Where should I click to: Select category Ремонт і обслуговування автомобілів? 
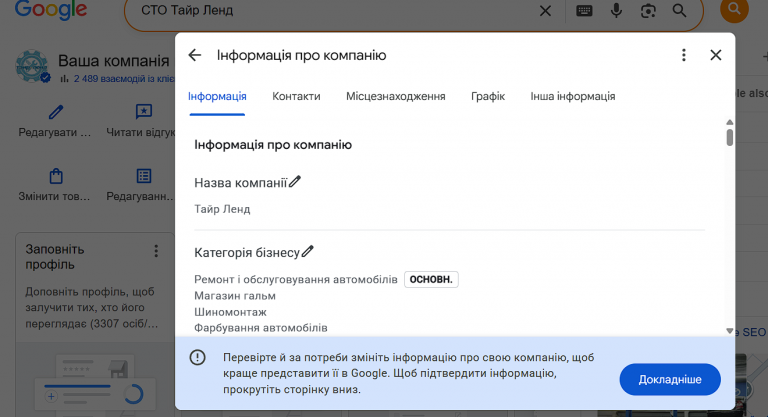[296, 279]
